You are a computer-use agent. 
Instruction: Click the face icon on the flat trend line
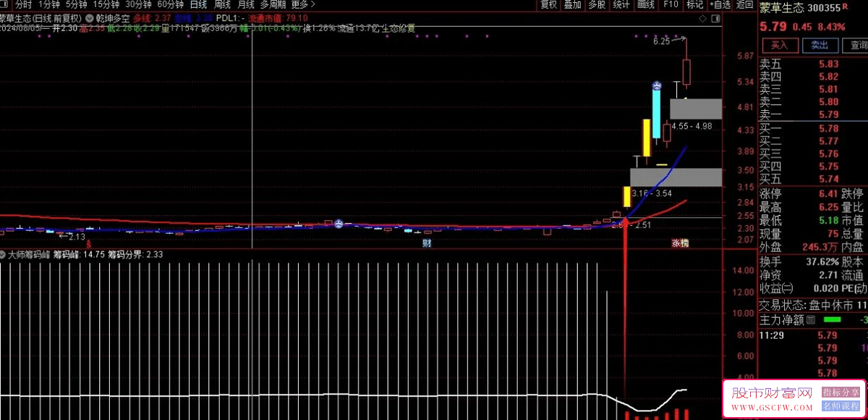338,224
